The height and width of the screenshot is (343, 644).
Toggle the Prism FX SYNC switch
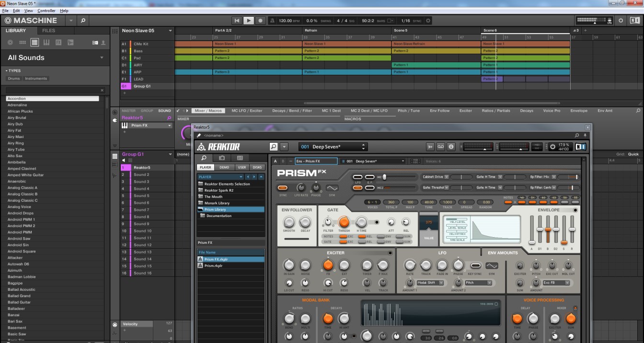pyautogui.click(x=283, y=188)
